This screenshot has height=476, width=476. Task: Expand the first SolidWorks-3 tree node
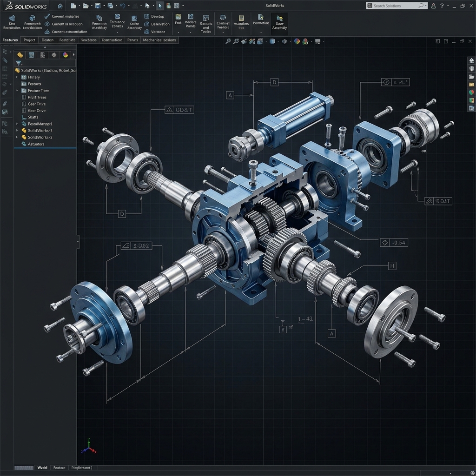pos(17,131)
